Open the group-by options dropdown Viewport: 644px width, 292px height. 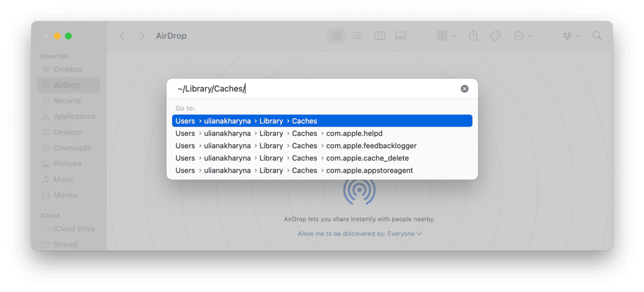click(446, 36)
